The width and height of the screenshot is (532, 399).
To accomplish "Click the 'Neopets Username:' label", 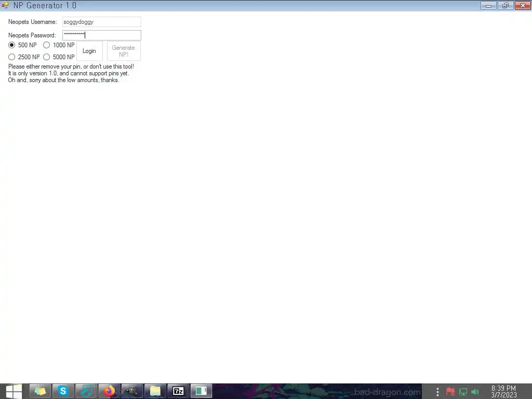I will pyautogui.click(x=33, y=22).
